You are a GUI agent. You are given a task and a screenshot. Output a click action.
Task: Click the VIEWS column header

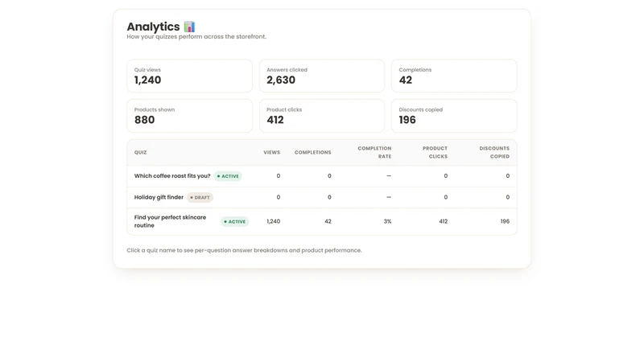tap(272, 153)
